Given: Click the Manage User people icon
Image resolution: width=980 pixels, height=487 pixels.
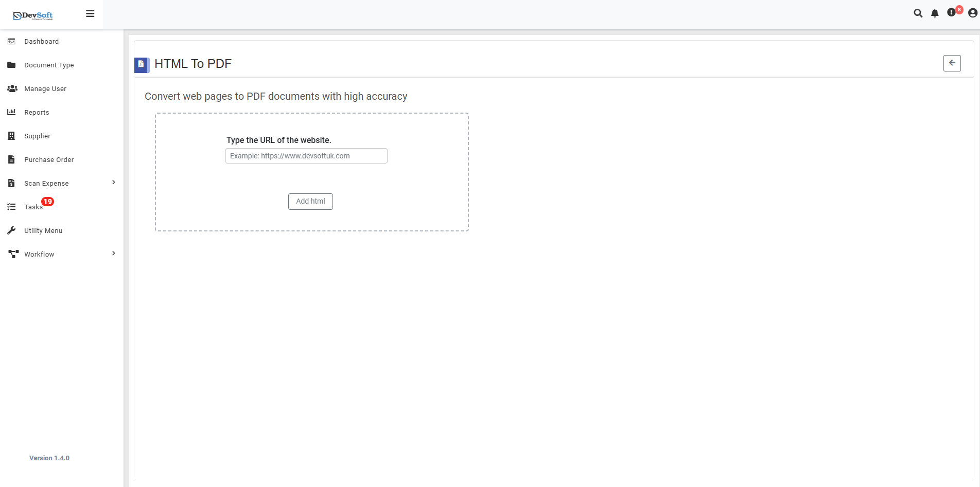Looking at the screenshot, I should tap(11, 88).
